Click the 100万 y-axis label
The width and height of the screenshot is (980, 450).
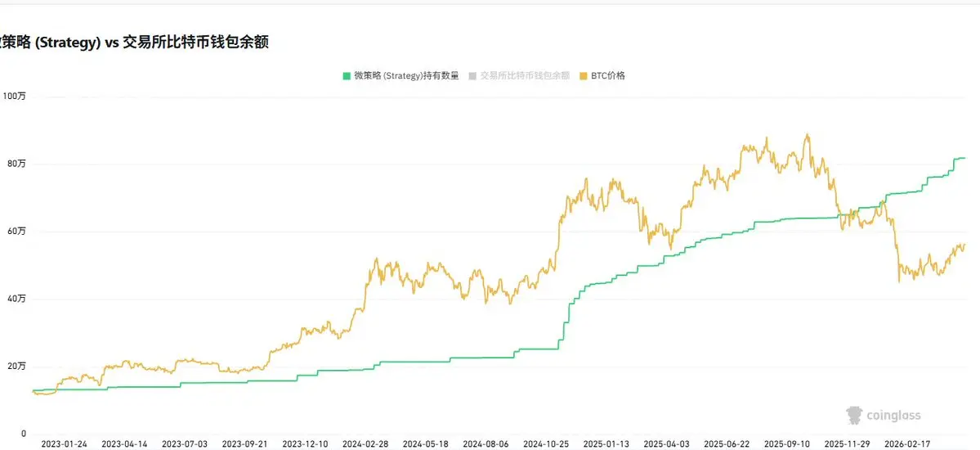click(x=14, y=97)
